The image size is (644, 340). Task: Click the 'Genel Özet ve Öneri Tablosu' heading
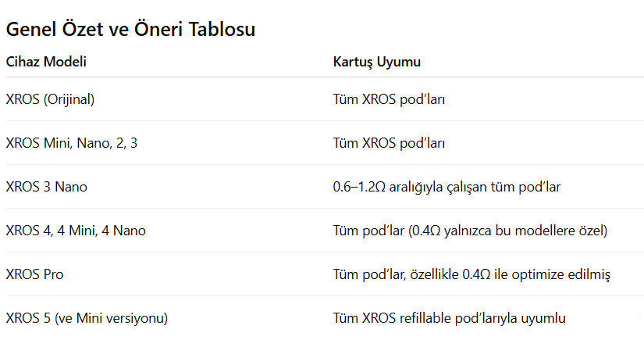point(130,30)
